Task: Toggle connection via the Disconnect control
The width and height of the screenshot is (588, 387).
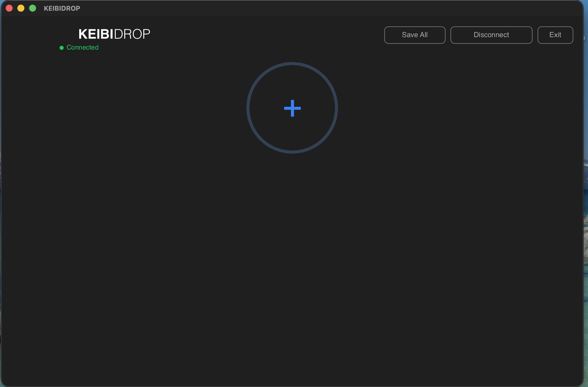Action: (x=491, y=35)
